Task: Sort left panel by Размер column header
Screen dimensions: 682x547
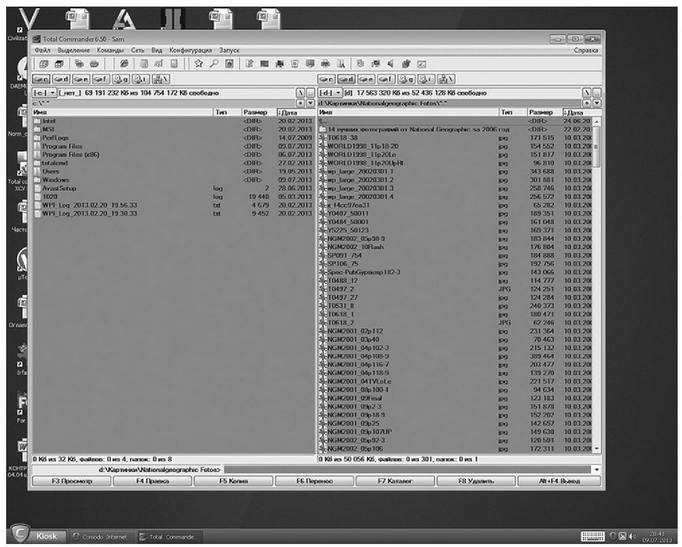Action: tap(259, 112)
